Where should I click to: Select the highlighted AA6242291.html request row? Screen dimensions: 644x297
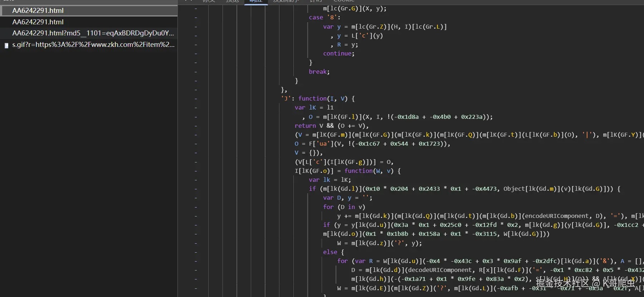(89, 11)
